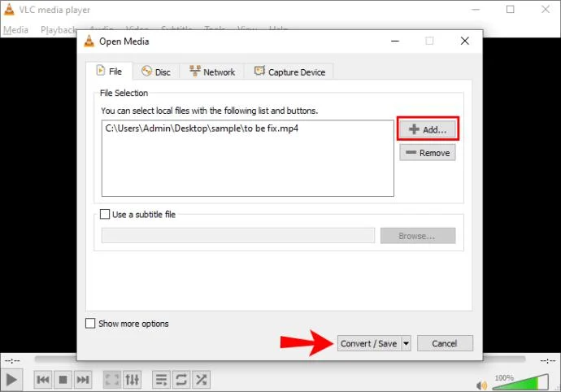This screenshot has width=561, height=392.
Task: Click the Add... button
Action: 428,128
